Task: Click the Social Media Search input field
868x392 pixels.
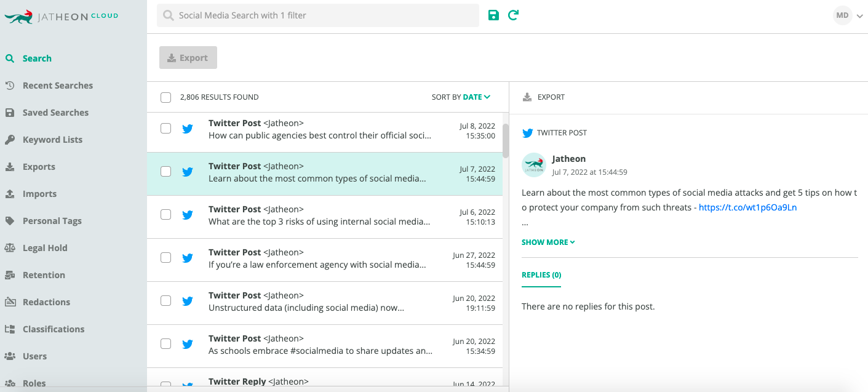Action: (x=318, y=15)
